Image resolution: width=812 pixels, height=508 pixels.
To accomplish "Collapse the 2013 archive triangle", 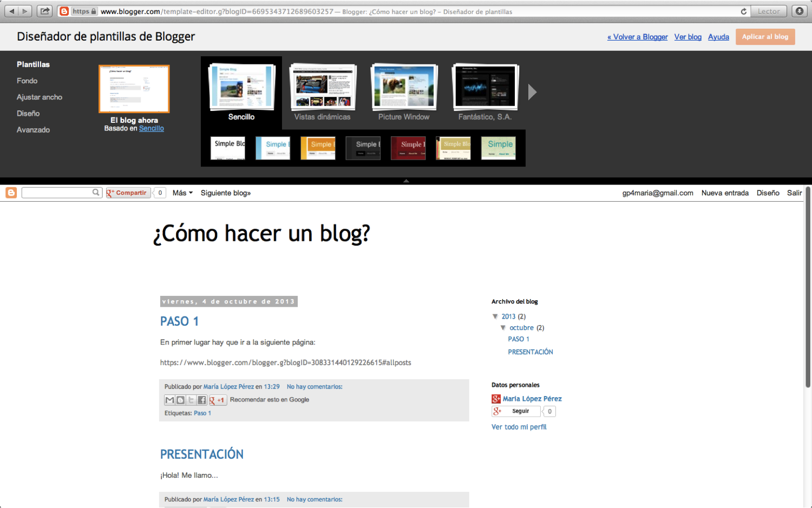I will point(495,316).
